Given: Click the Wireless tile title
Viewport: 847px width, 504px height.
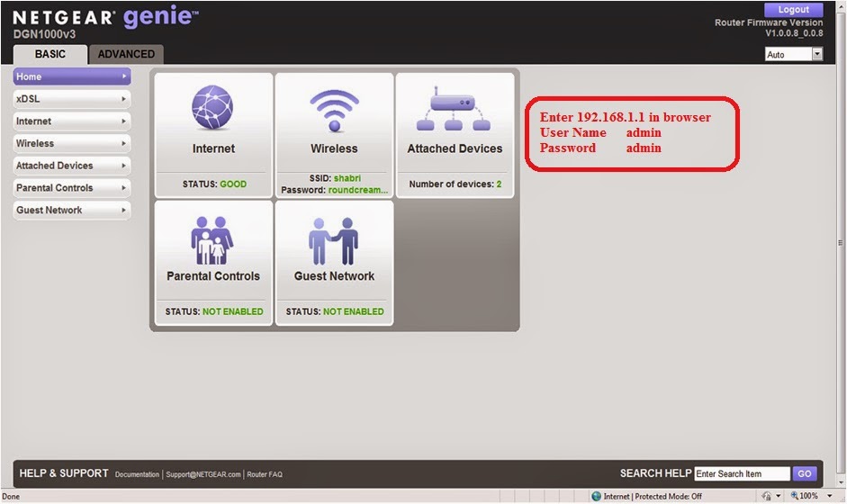Looking at the screenshot, I should pyautogui.click(x=334, y=148).
